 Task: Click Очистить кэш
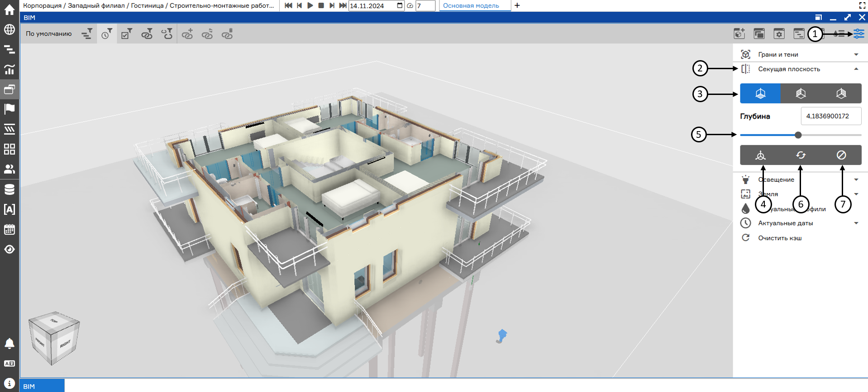coord(780,238)
